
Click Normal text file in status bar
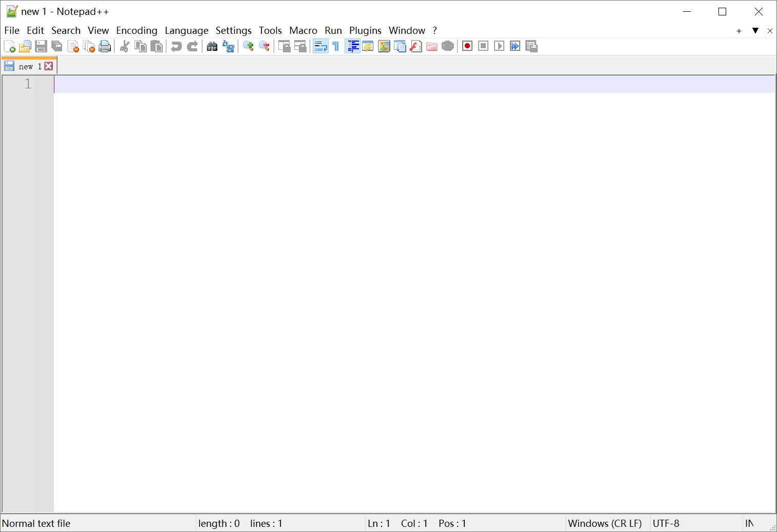(x=36, y=523)
